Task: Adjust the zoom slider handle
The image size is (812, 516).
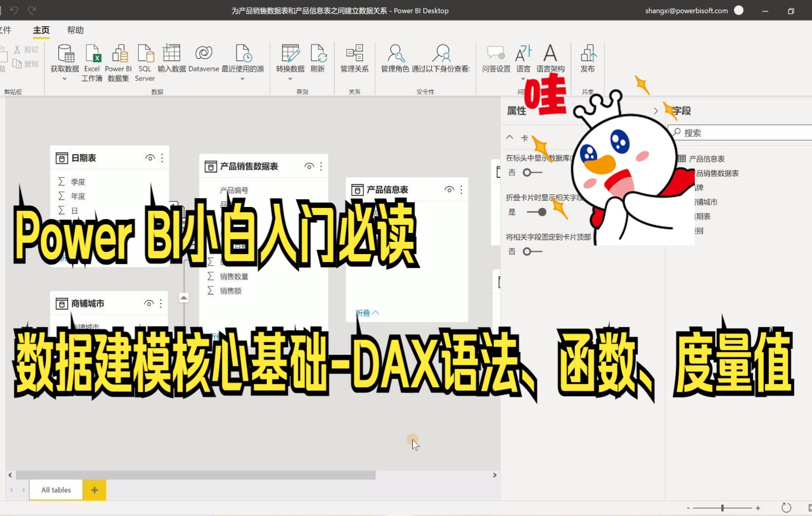Action: [x=722, y=508]
